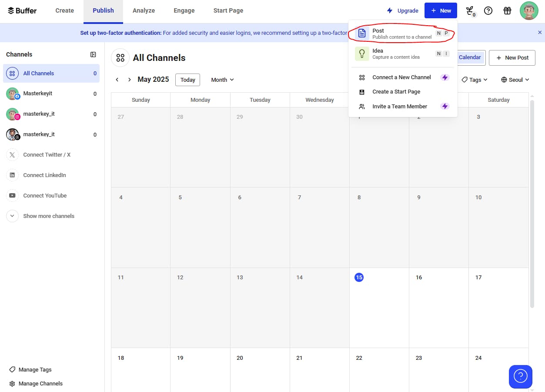Open the Start Page tab
Image resolution: width=545 pixels, height=392 pixels.
(x=228, y=10)
